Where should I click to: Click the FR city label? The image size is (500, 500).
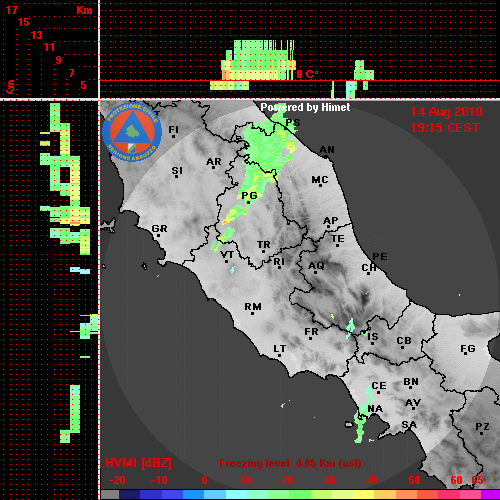pos(311,332)
